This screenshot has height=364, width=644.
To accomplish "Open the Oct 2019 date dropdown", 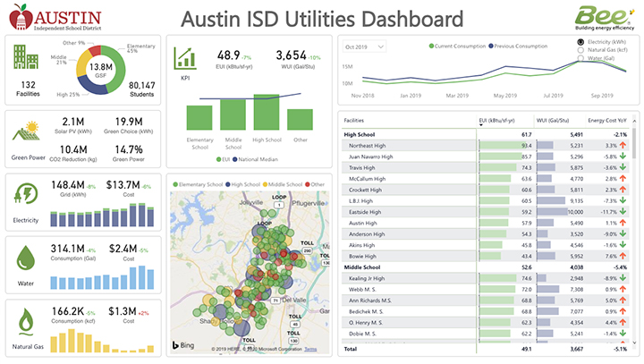I will click(365, 47).
